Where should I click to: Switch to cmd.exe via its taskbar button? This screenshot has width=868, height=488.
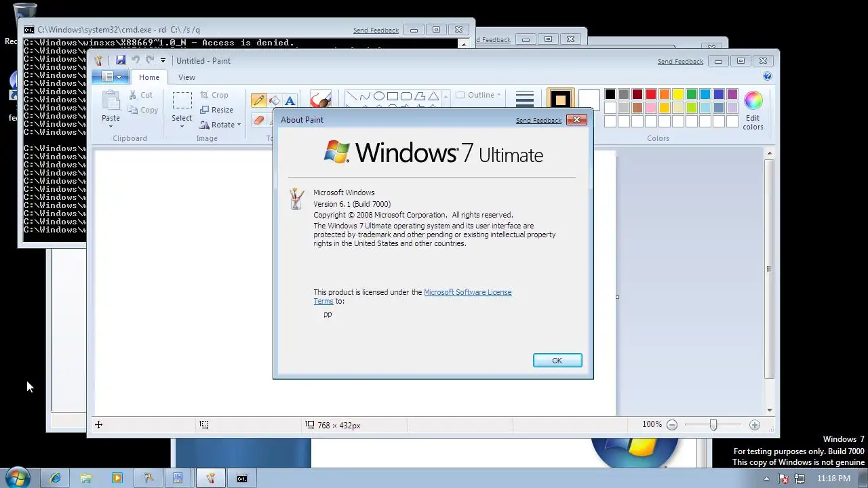click(242, 478)
